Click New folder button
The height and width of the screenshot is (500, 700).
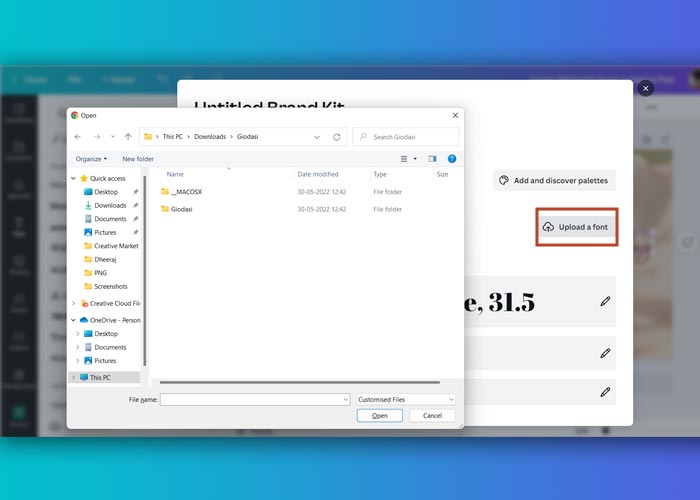138,159
